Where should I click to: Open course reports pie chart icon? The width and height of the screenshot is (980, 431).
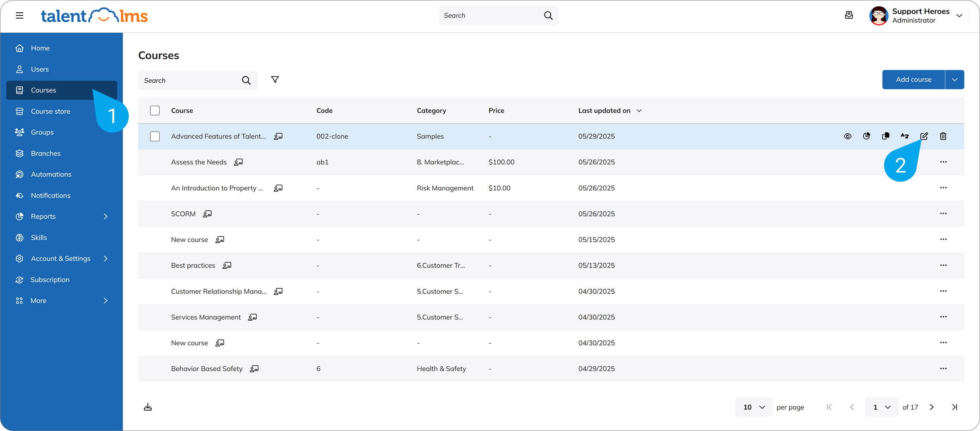pyautogui.click(x=866, y=136)
